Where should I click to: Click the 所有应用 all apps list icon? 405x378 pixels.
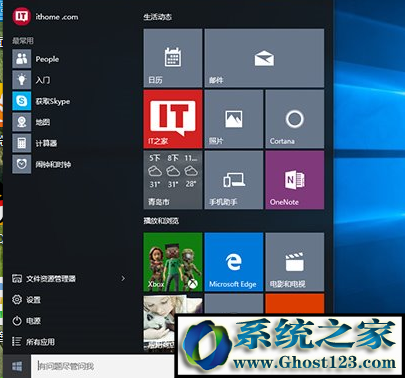pos(17,342)
